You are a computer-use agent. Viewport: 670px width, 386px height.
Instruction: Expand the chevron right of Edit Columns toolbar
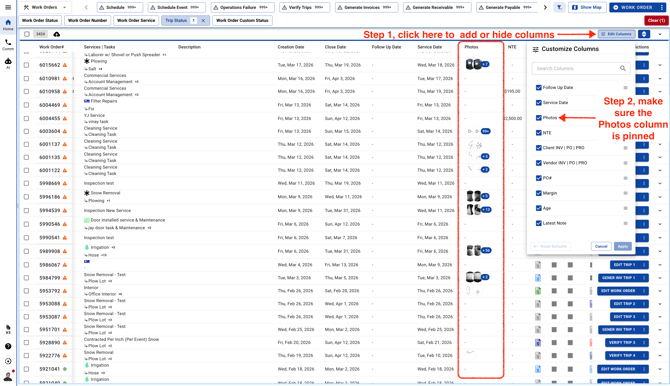click(660, 34)
